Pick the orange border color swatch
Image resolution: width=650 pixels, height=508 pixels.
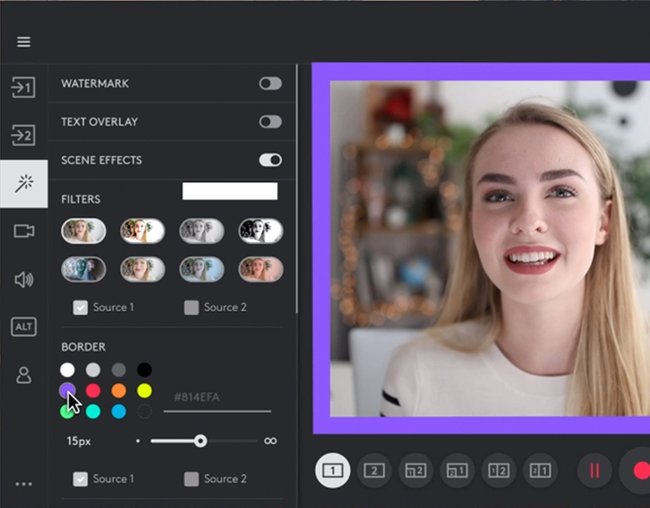click(119, 391)
